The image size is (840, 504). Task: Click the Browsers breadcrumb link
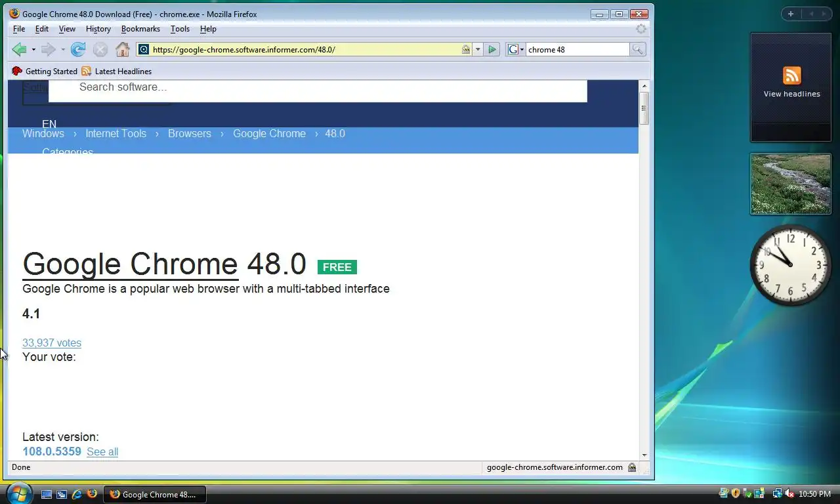[190, 133]
